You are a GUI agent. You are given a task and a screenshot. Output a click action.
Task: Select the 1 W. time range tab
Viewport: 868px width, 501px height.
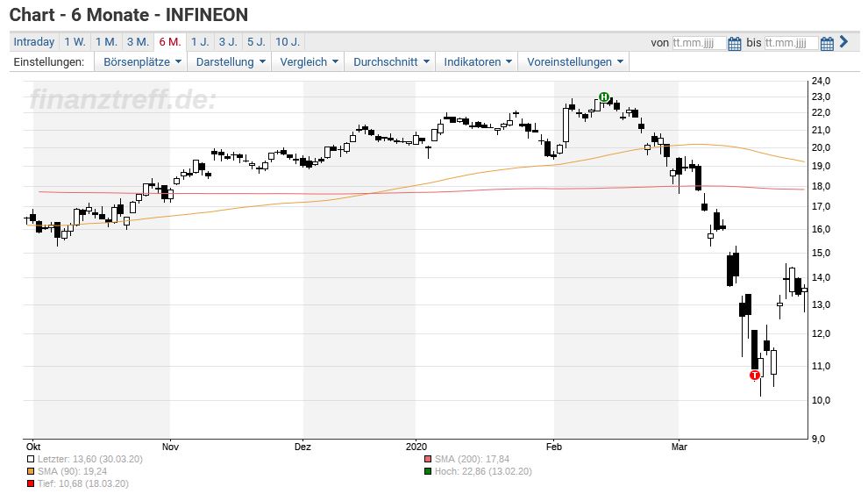pyautogui.click(x=75, y=41)
